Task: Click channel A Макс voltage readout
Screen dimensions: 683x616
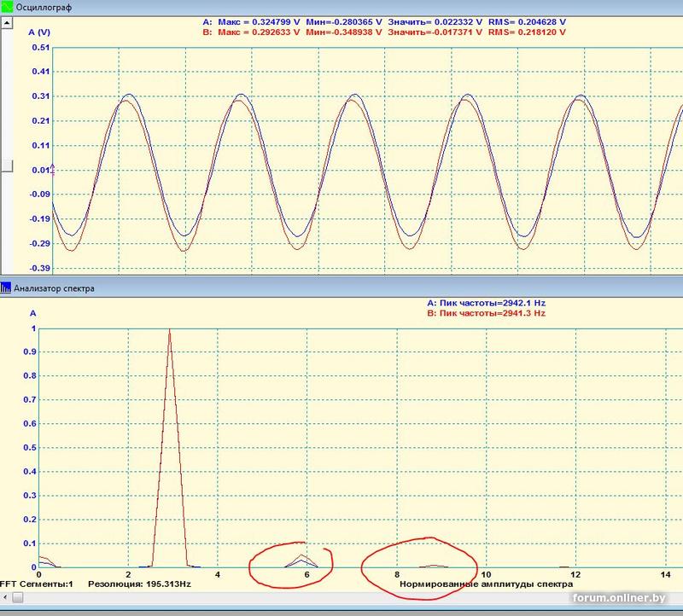Action: coord(249,20)
